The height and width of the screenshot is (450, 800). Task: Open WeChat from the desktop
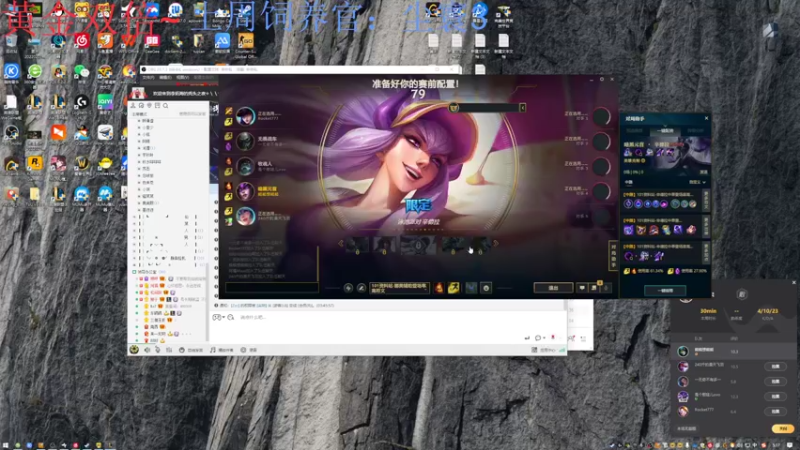coord(82,71)
